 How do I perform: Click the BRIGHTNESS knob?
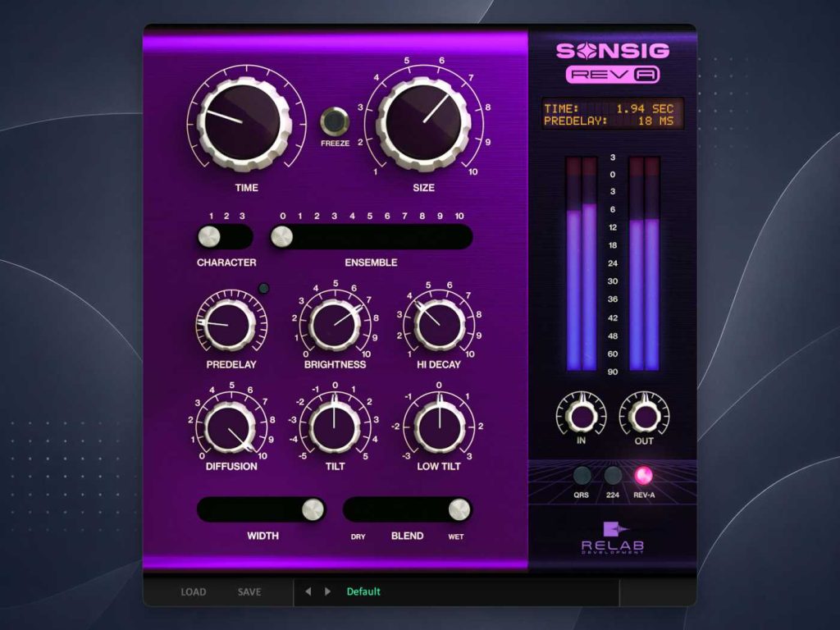[x=335, y=325]
